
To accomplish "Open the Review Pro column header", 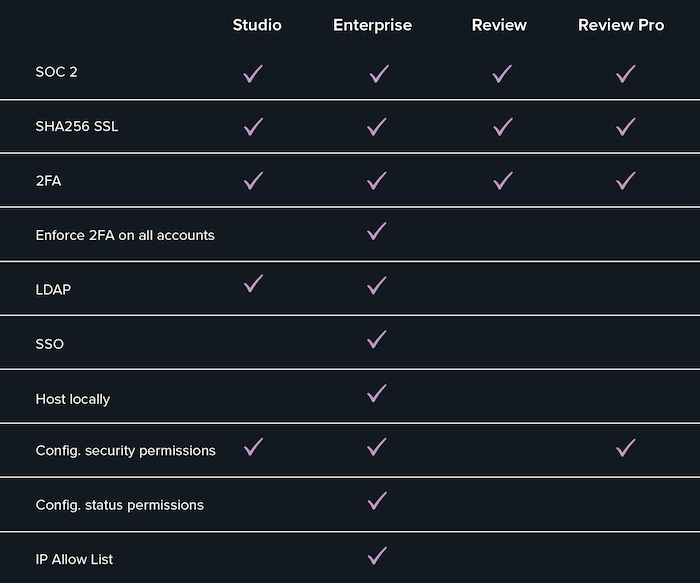I will (x=621, y=25).
